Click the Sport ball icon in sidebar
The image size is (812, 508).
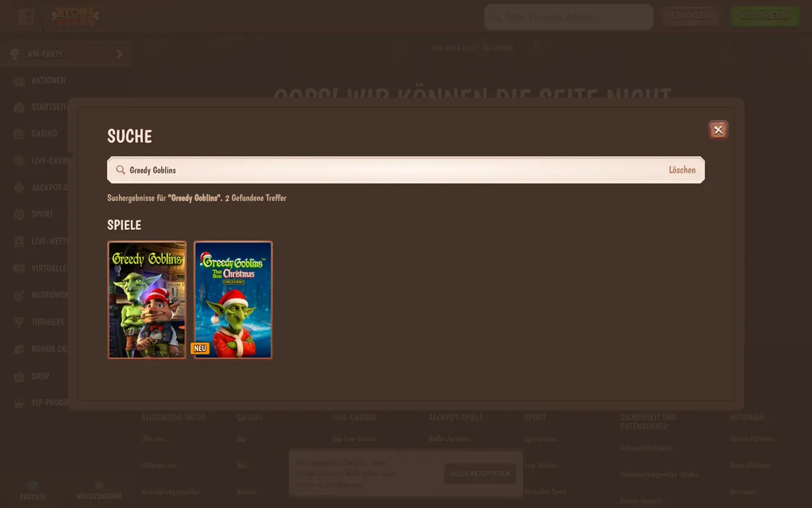click(x=19, y=215)
